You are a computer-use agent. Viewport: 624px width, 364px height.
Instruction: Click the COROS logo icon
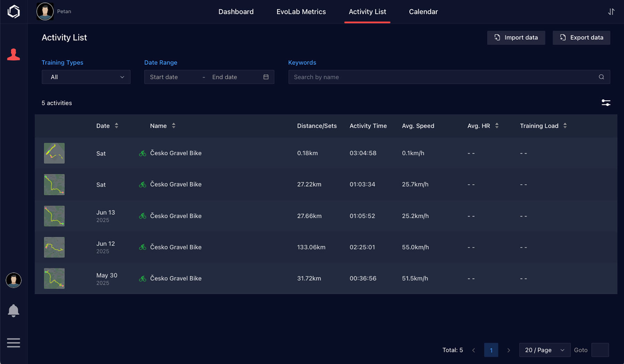[x=14, y=12]
